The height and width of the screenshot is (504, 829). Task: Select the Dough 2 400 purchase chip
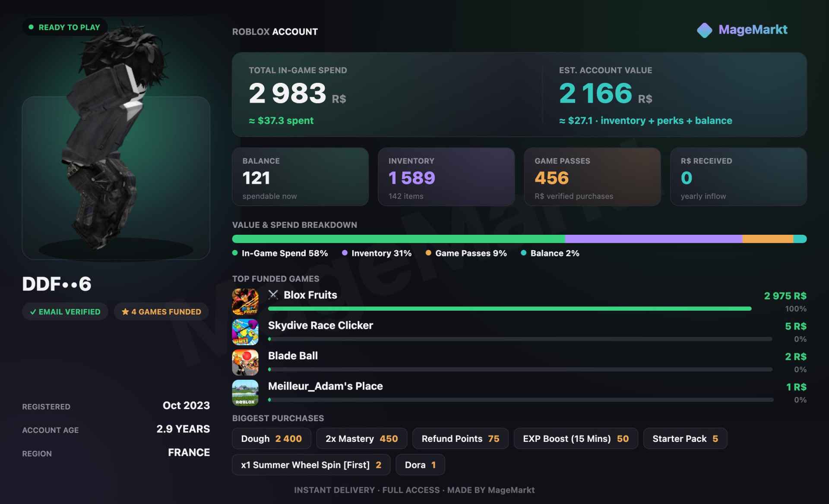coord(272,438)
